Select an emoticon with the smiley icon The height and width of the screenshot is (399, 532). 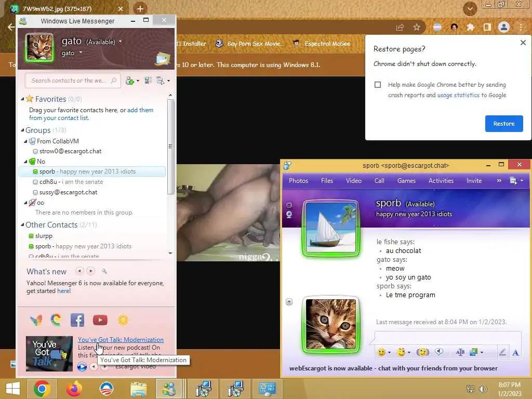(381, 352)
